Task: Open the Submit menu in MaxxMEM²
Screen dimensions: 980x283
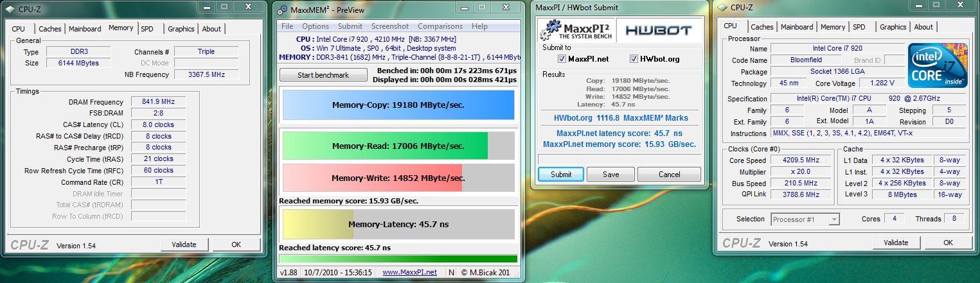Action: coord(350,26)
